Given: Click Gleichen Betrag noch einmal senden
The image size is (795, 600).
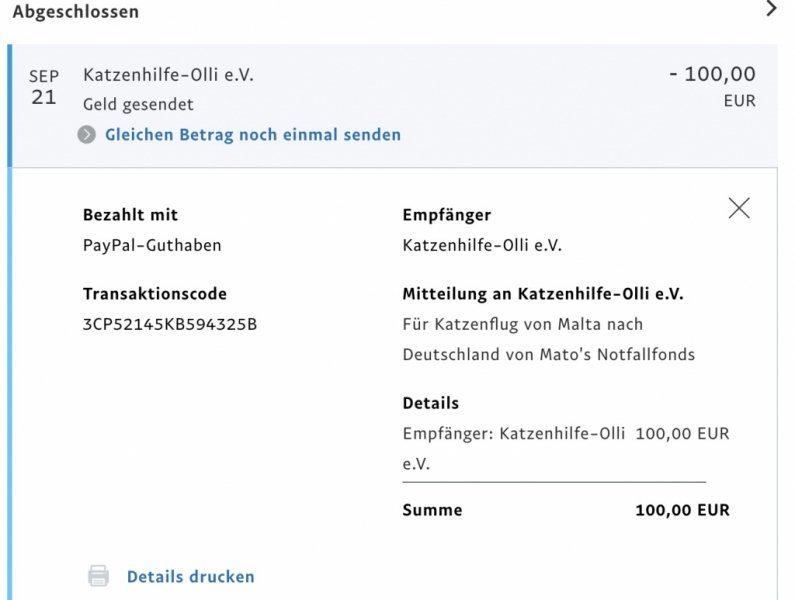Looking at the screenshot, I should tap(253, 134).
